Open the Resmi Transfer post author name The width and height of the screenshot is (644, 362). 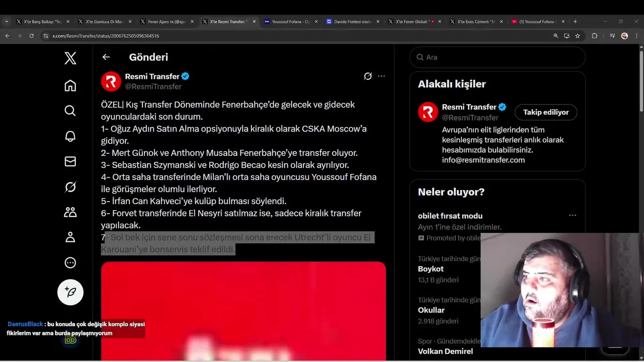[x=152, y=76]
